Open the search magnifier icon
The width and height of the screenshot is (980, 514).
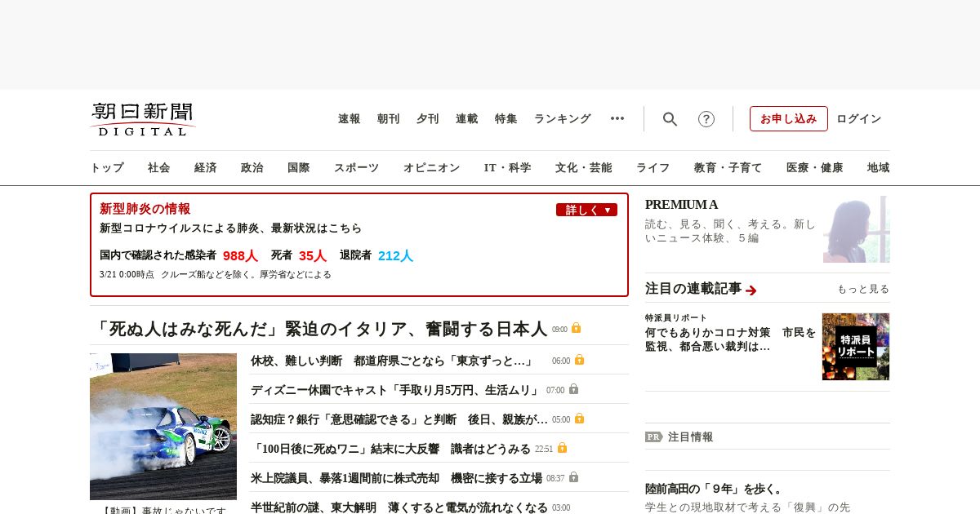(670, 119)
